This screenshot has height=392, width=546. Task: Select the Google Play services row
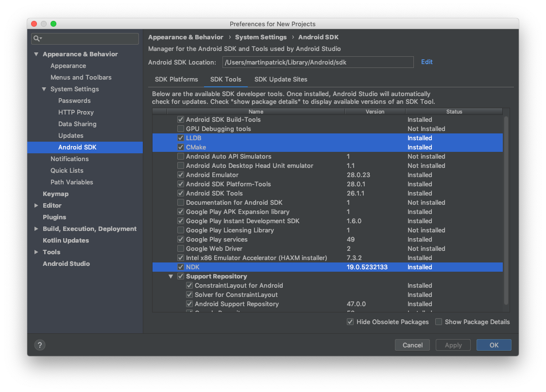point(327,239)
